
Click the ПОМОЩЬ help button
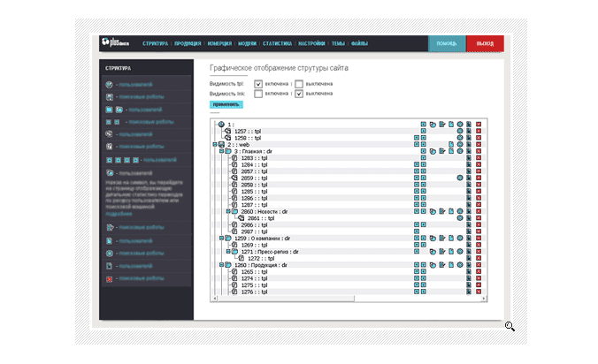447,44
